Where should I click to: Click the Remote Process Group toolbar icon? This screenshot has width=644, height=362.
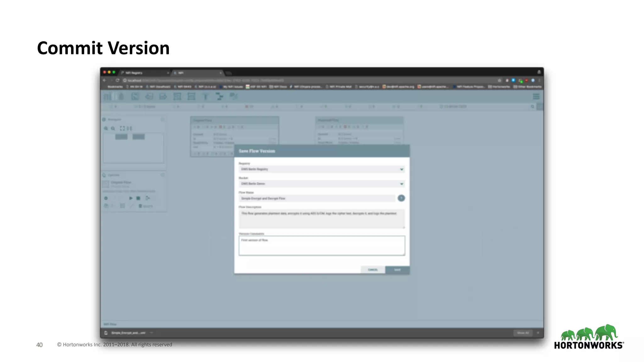click(x=191, y=96)
